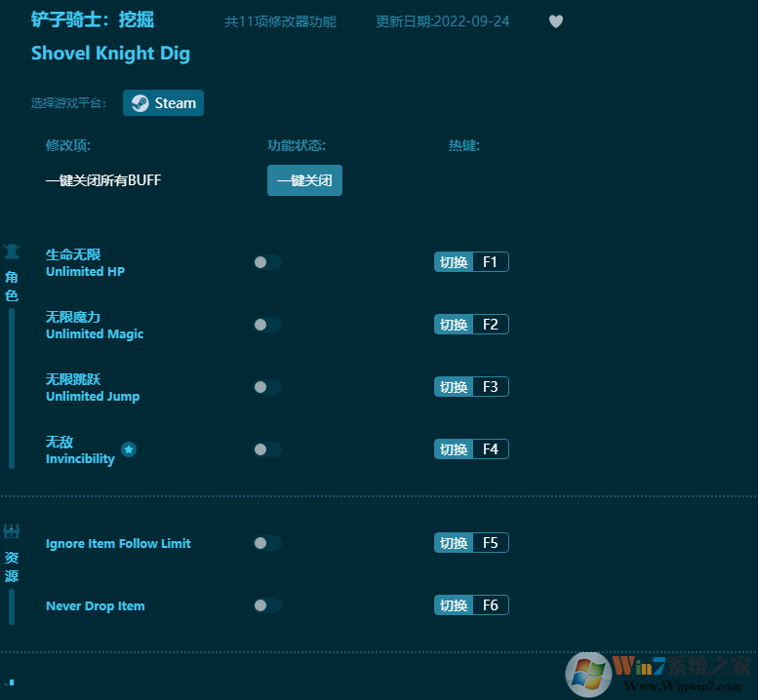758x700 pixels.
Task: Click the character category helmet icon
Action: click(12, 252)
